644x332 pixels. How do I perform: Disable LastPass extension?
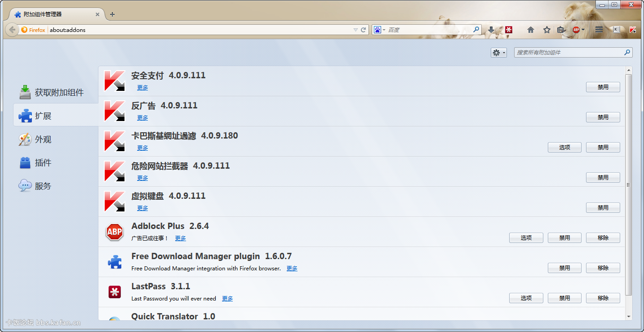coord(564,298)
